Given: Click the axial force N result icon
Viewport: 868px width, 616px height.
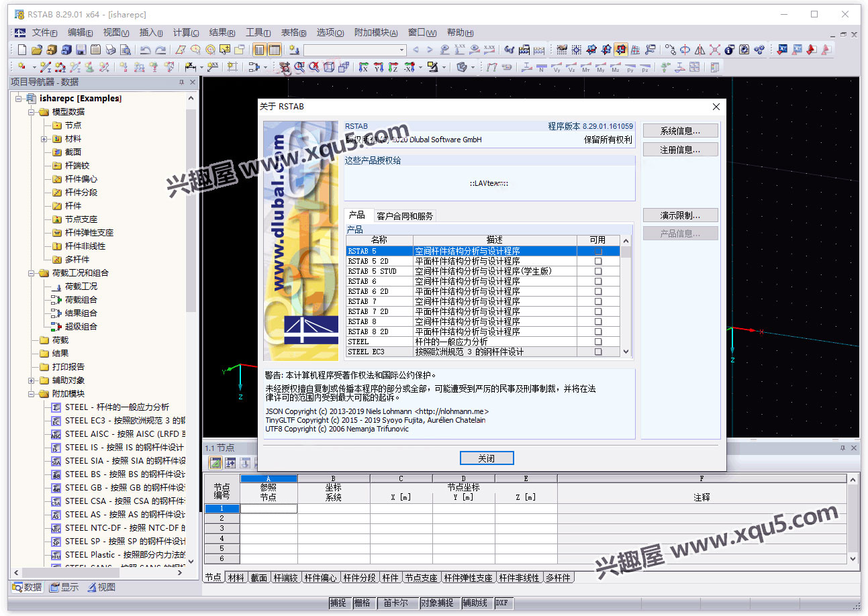Looking at the screenshot, I should pos(542,67).
